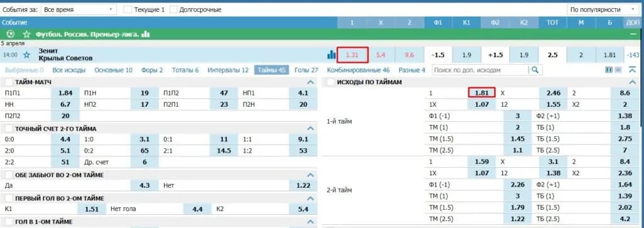The height and width of the screenshot is (228, 644).
Task: Pick match winner odds 1.31 for Зенит
Action: pyautogui.click(x=352, y=55)
